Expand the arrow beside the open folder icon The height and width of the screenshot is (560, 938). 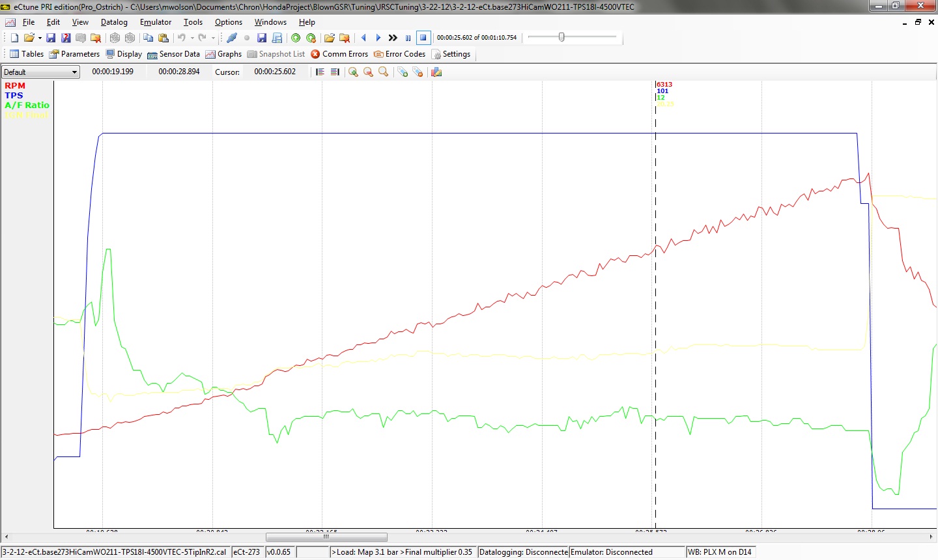[40, 38]
